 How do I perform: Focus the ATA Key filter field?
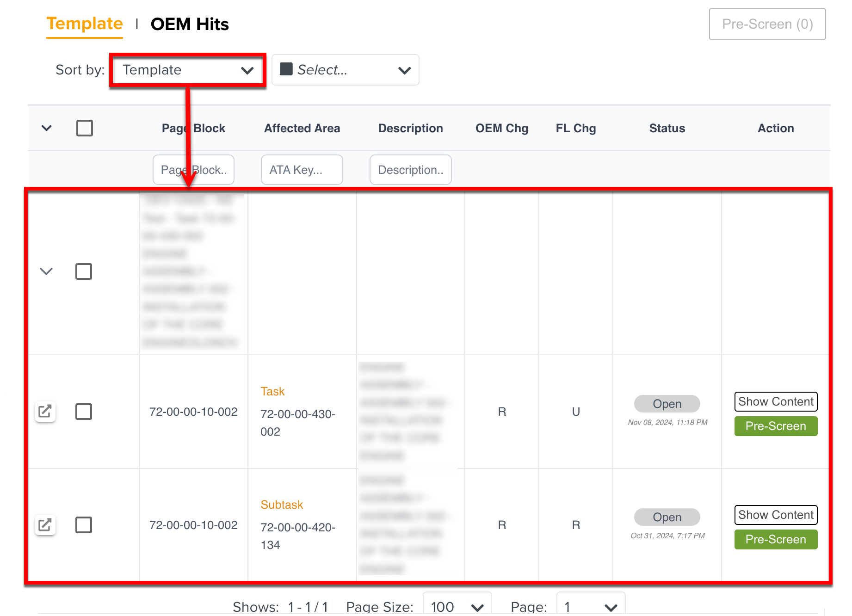(x=302, y=170)
